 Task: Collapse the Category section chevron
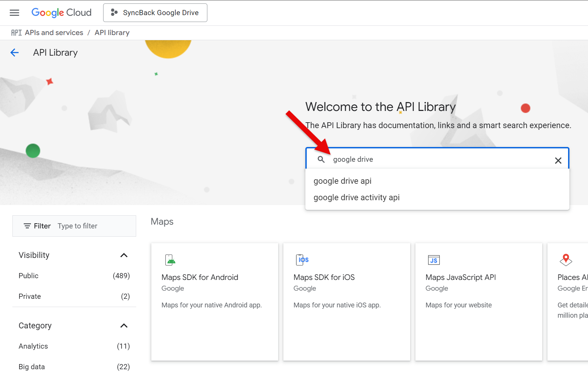point(124,326)
